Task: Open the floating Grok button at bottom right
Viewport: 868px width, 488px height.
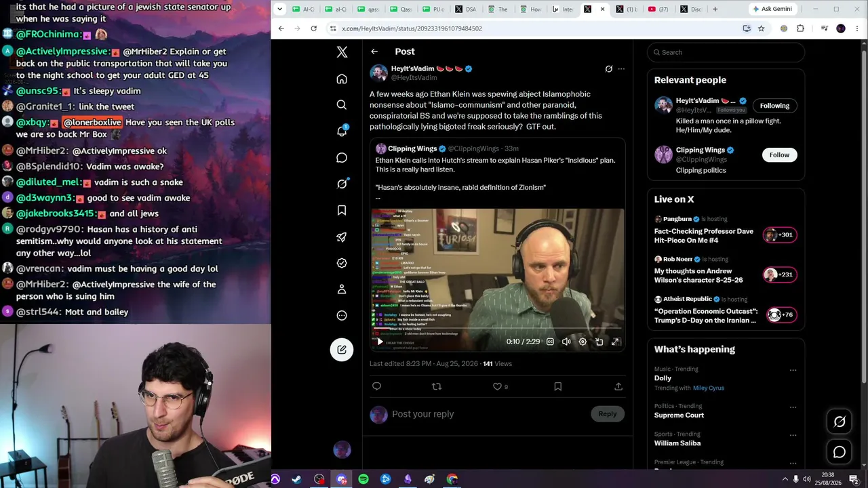Action: pos(840,422)
